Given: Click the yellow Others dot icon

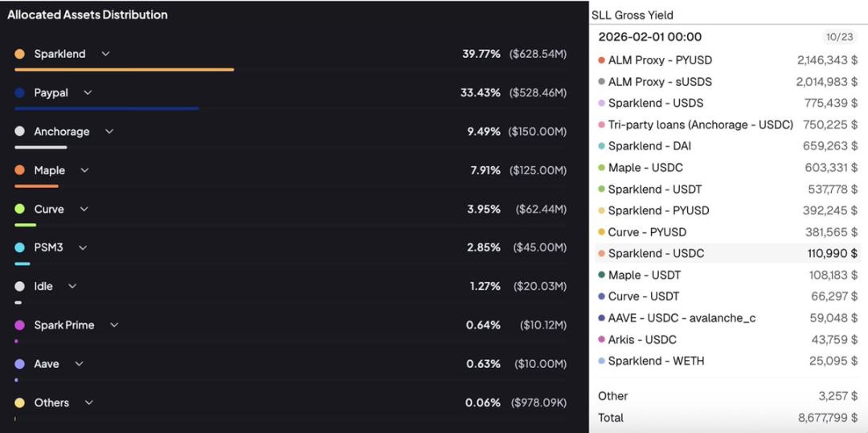Looking at the screenshot, I should 19,402.
